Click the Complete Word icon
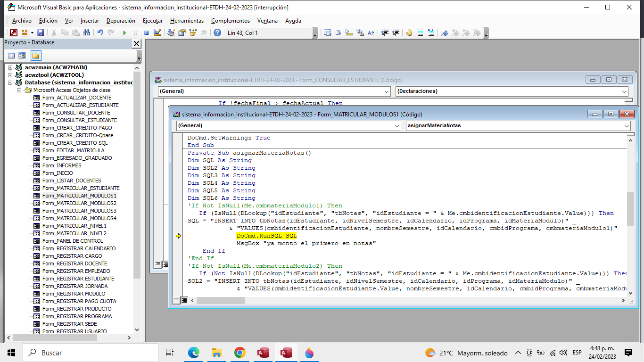The height and width of the screenshot is (362, 644). [x=371, y=33]
